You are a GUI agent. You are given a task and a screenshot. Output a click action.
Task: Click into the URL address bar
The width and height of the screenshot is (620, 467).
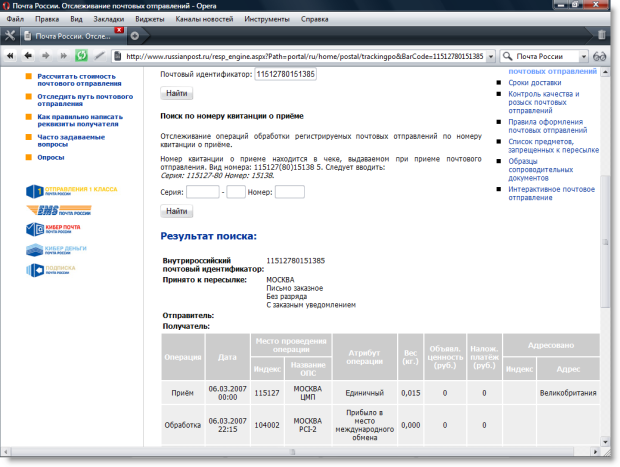304,57
